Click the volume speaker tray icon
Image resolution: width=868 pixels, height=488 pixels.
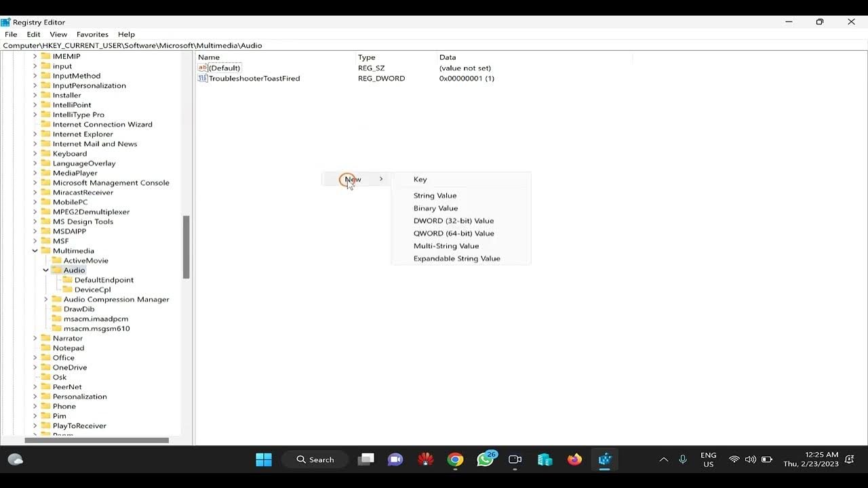pyautogui.click(x=750, y=460)
